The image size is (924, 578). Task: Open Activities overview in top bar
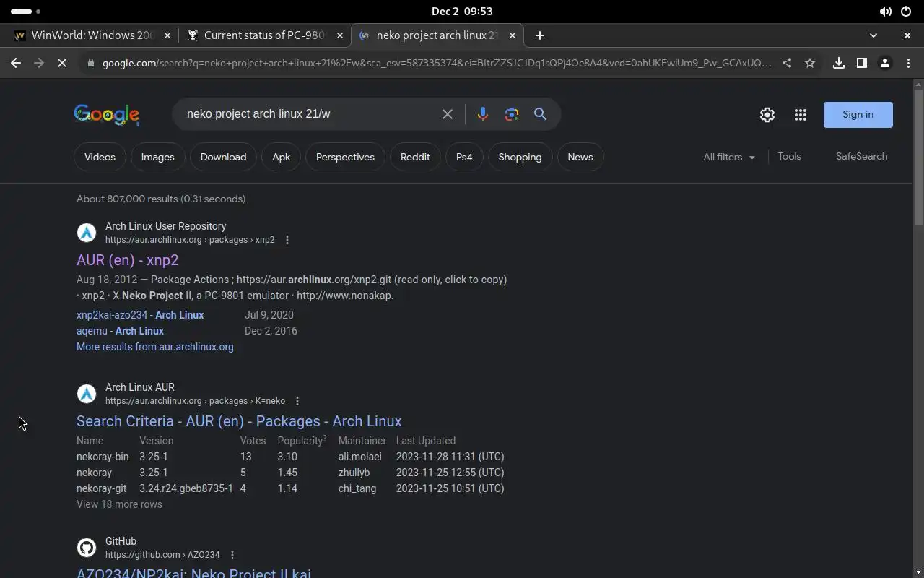[x=26, y=11]
